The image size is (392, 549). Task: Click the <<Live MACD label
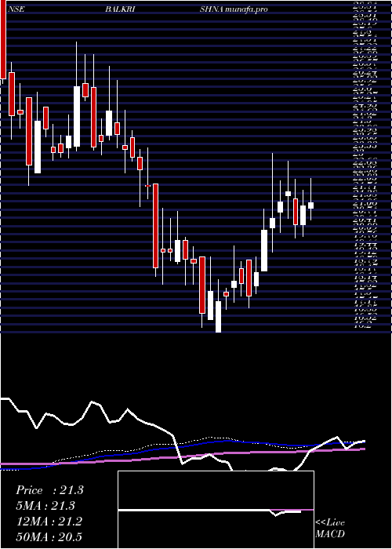(330, 529)
